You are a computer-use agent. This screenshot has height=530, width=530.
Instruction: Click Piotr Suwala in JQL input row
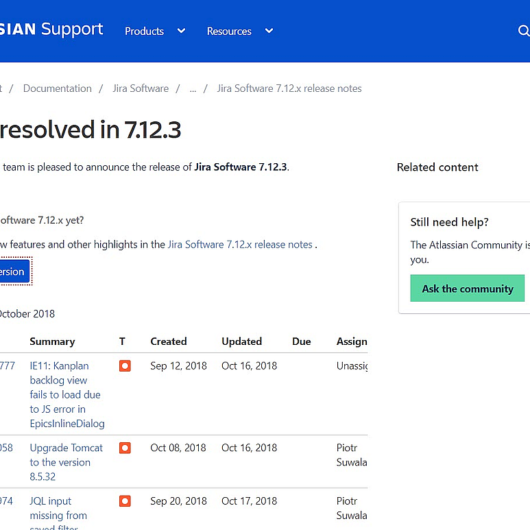[x=352, y=508]
